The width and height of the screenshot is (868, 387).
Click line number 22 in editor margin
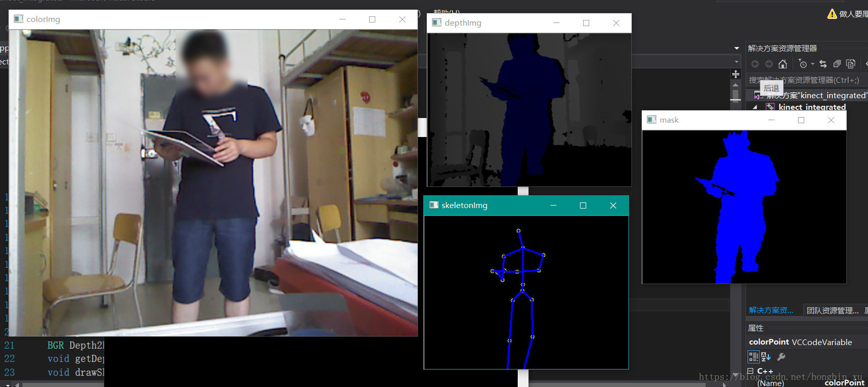[10, 359]
